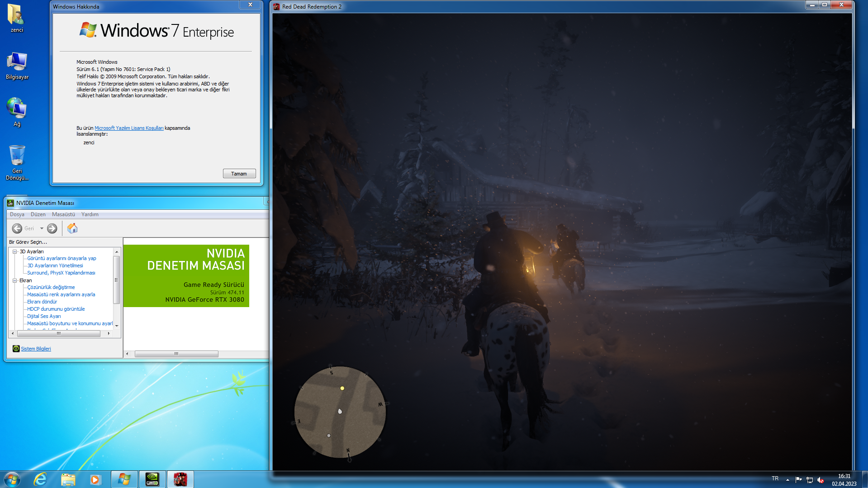Select Masaüstü renk ayarlarını ayarla
Screen dimensions: 868x488
(61, 294)
